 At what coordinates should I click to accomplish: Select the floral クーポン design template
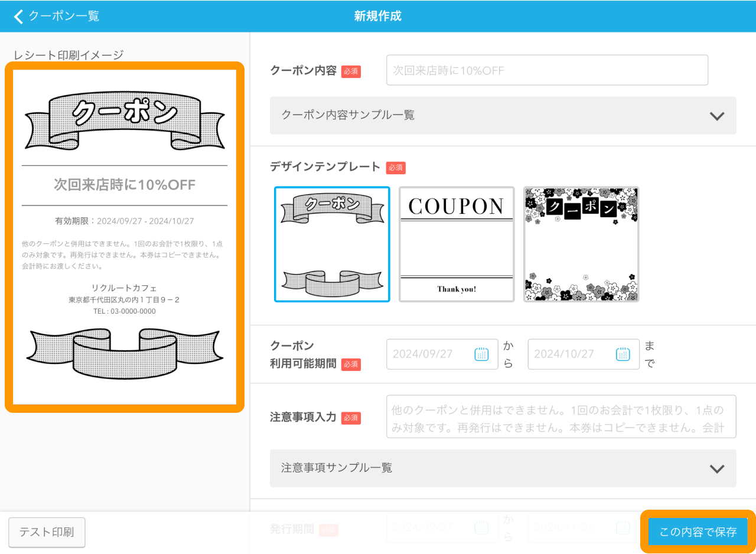581,244
